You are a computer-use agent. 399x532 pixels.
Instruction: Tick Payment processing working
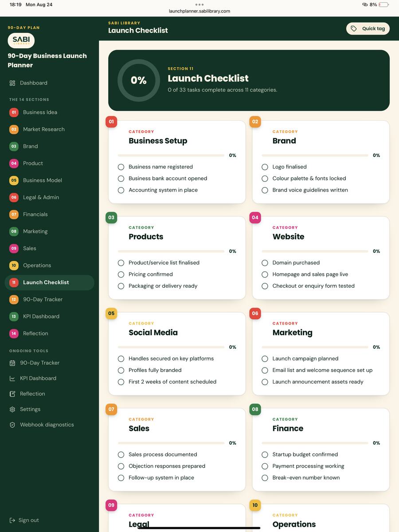coord(265,466)
